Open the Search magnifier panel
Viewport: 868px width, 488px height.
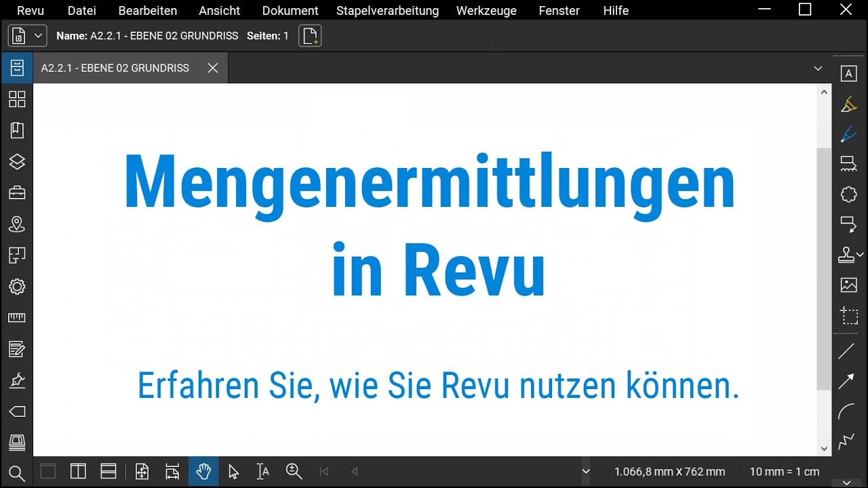click(x=17, y=473)
